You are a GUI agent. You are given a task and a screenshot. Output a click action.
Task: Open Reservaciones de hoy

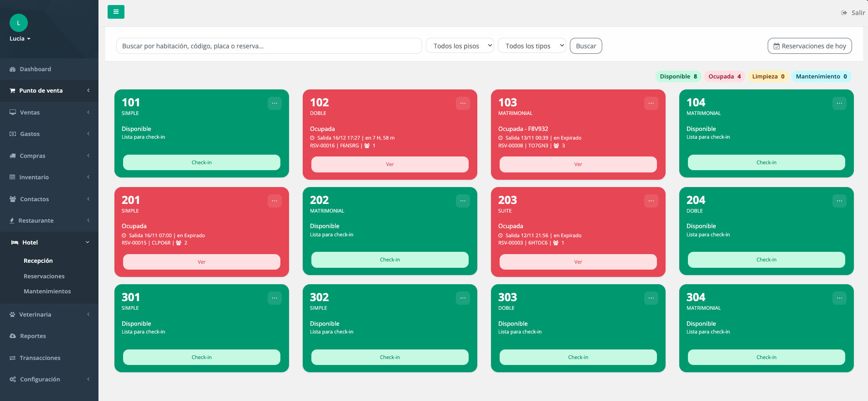coord(810,46)
